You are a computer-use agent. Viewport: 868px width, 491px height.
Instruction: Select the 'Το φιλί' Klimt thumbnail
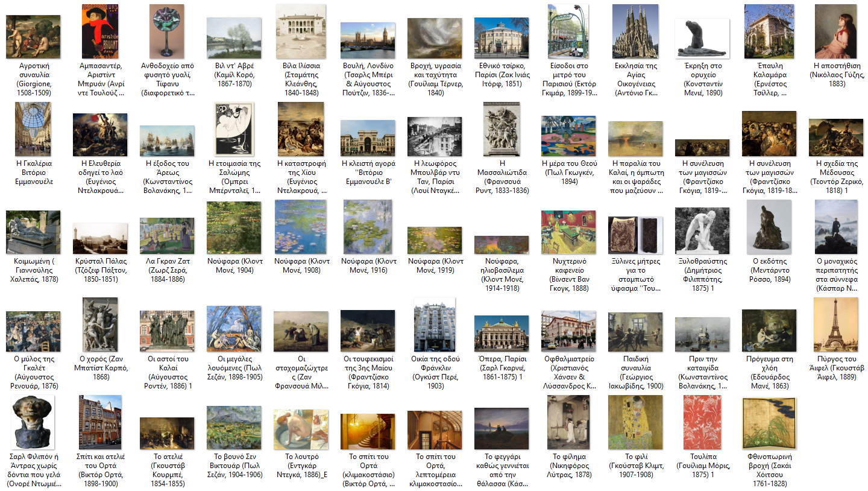click(636, 422)
